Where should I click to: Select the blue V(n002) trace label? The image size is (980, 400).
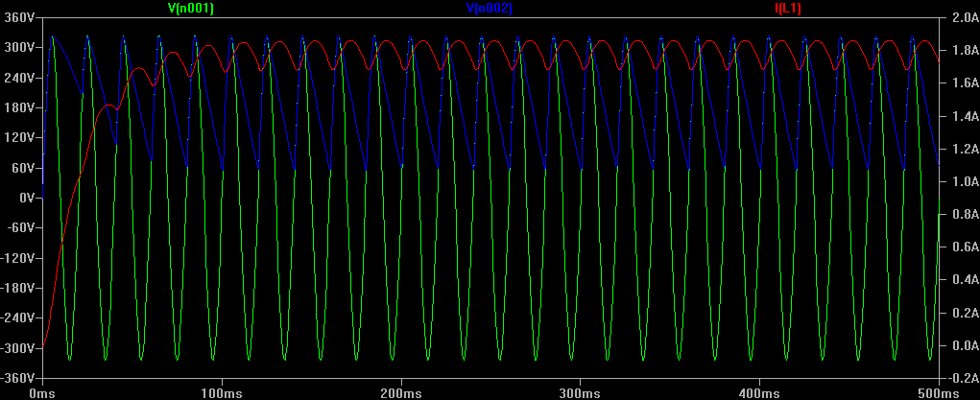coord(490,9)
